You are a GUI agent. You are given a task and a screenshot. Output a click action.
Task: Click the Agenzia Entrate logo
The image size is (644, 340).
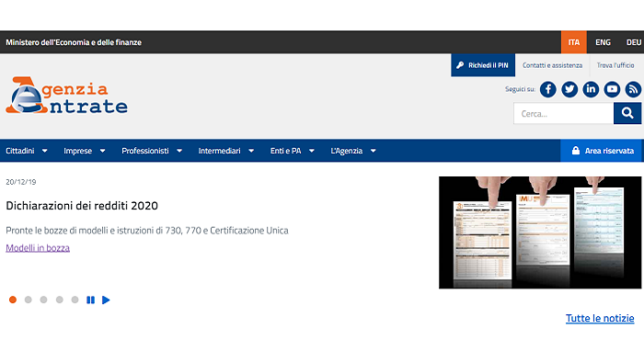(x=66, y=96)
